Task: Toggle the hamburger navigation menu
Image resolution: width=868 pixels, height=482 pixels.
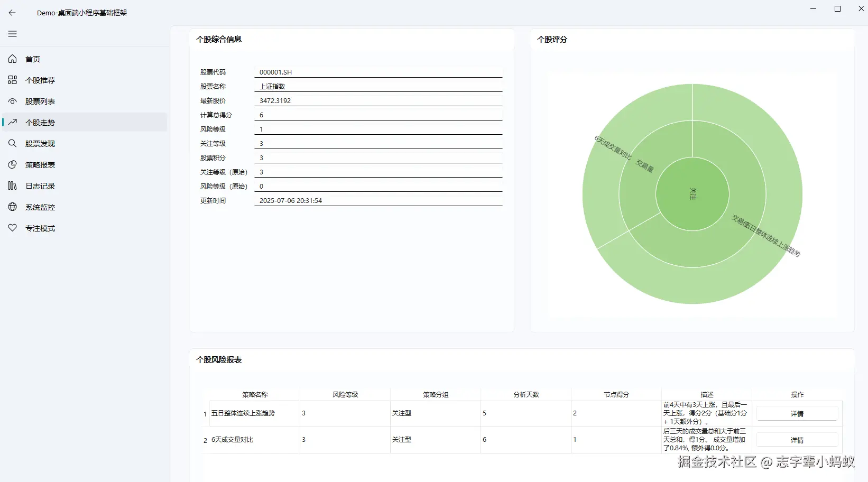Action: click(x=12, y=34)
